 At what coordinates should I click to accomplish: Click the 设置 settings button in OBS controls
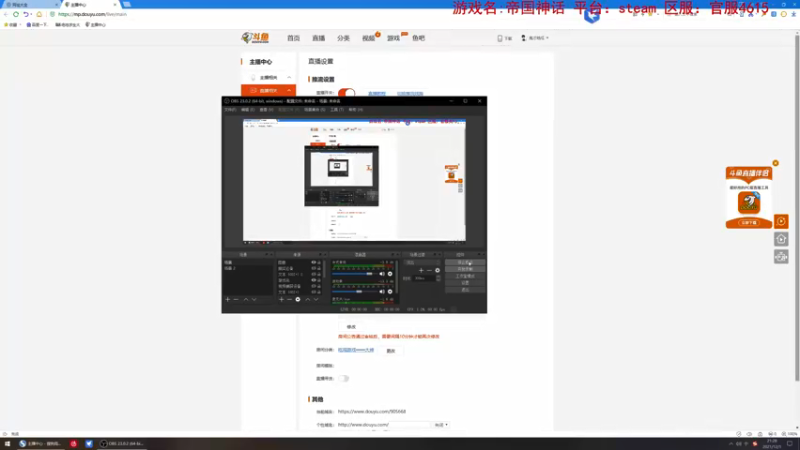coord(465,283)
